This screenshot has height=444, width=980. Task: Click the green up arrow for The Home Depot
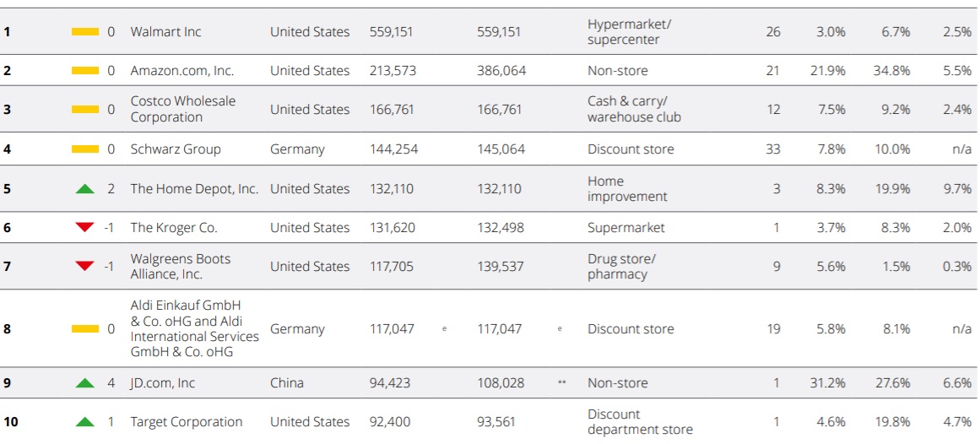[x=85, y=188]
